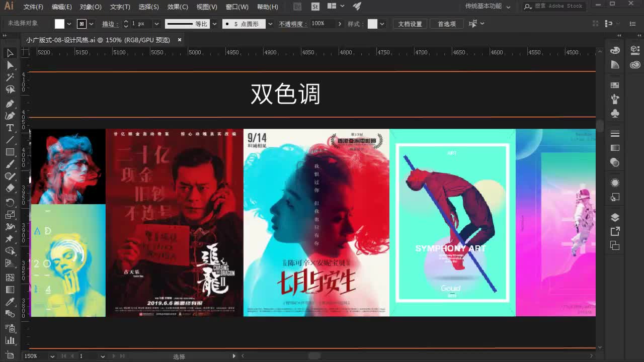Viewport: 644px width, 362px height.
Task: Open the Layers panel
Action: (x=615, y=217)
